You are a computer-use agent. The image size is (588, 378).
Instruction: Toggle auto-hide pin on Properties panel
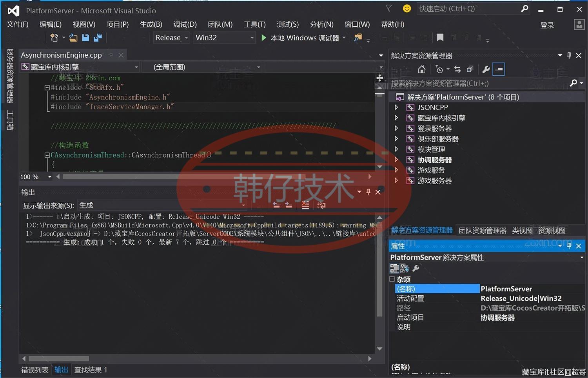(569, 246)
